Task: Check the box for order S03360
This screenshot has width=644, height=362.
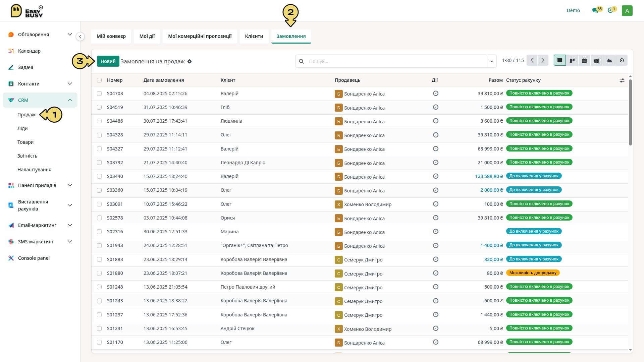Action: click(x=99, y=190)
